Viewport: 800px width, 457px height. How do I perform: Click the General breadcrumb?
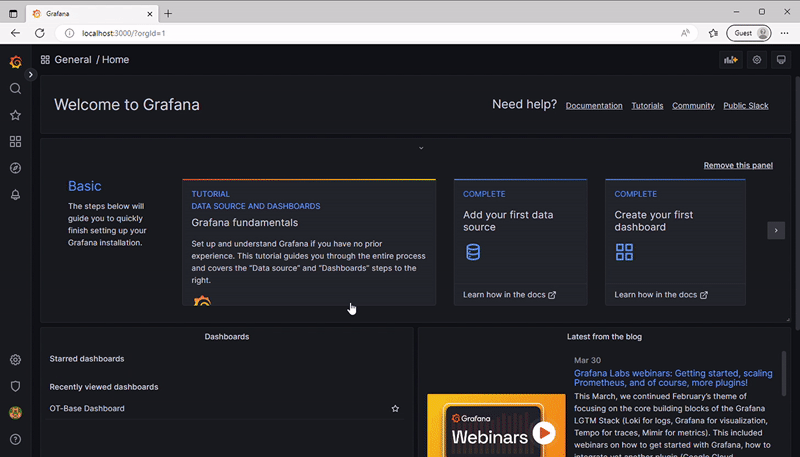[x=73, y=60]
